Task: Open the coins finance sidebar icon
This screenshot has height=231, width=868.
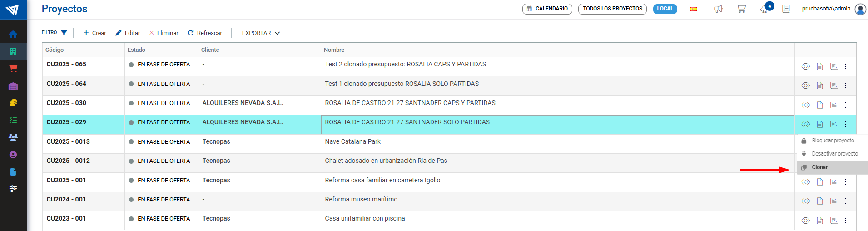Action: (x=13, y=103)
